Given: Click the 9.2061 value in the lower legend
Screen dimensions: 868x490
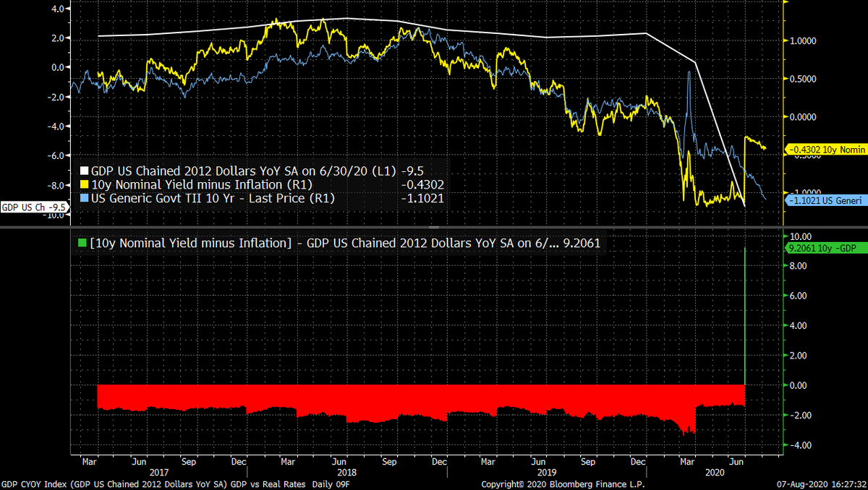Looking at the screenshot, I should click(x=582, y=244).
